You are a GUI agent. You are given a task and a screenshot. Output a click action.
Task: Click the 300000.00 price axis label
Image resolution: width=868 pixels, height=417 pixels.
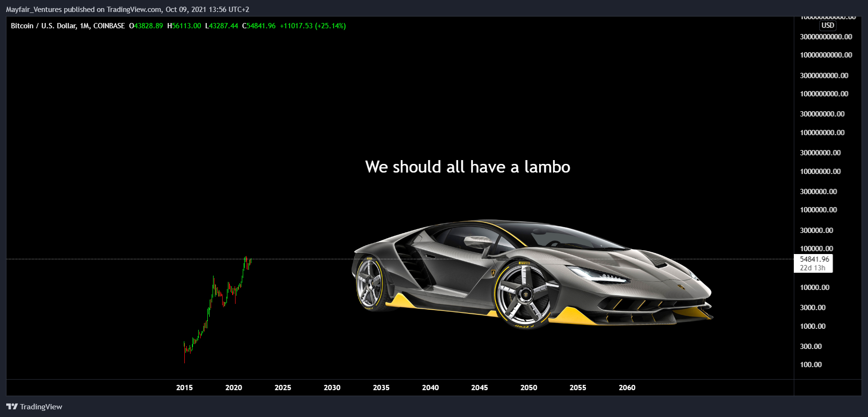(x=816, y=231)
